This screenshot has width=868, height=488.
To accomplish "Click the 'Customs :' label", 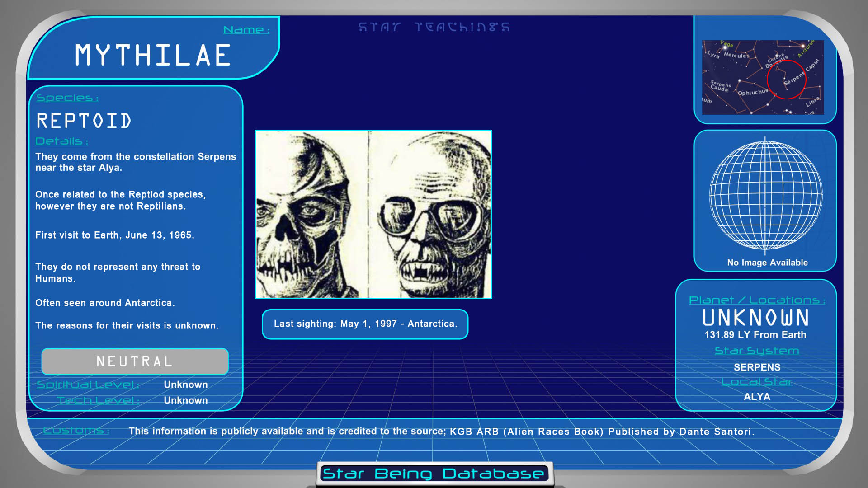I will tap(76, 430).
